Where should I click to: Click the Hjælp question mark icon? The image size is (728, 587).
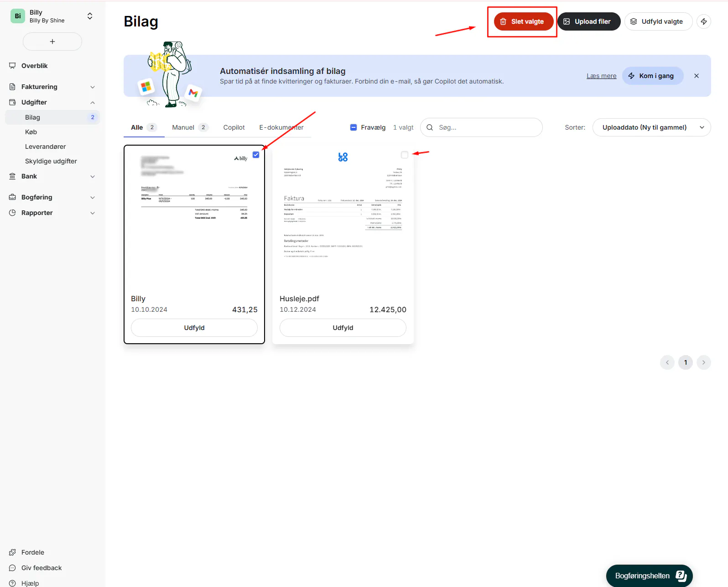[x=12, y=583]
